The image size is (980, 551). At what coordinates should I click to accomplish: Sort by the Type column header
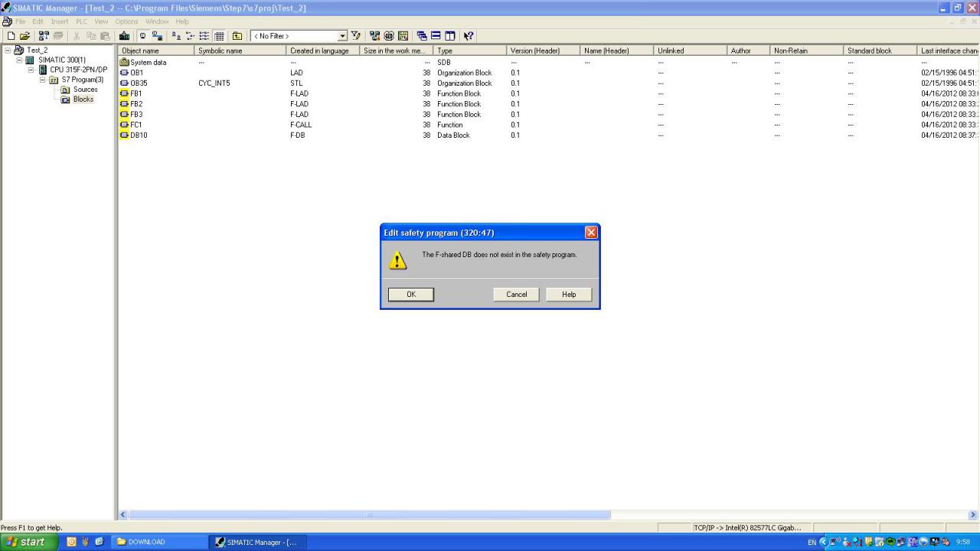click(470, 51)
